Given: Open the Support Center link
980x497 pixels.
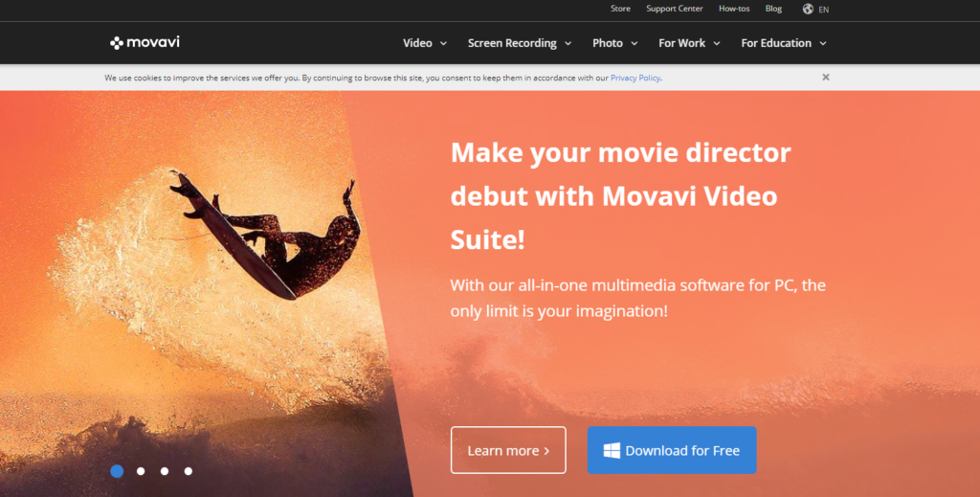Looking at the screenshot, I should 675,9.
